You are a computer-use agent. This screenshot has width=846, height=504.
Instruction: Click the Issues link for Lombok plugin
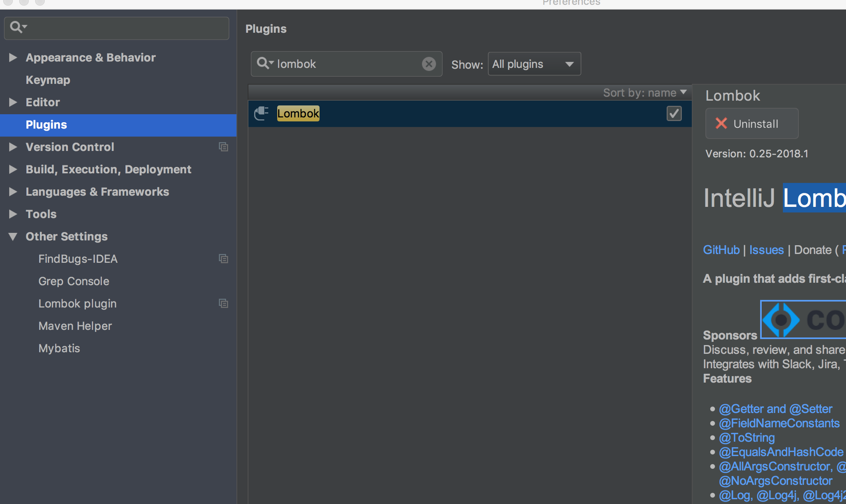767,250
